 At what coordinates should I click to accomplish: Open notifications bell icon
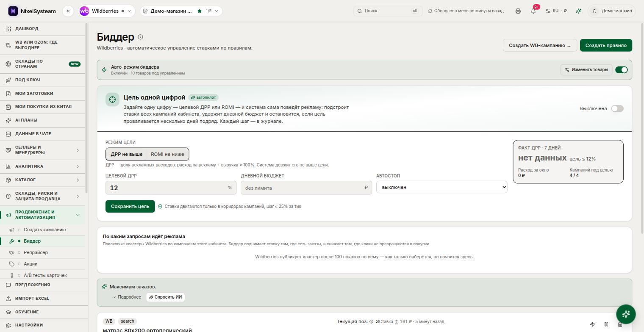533,11
